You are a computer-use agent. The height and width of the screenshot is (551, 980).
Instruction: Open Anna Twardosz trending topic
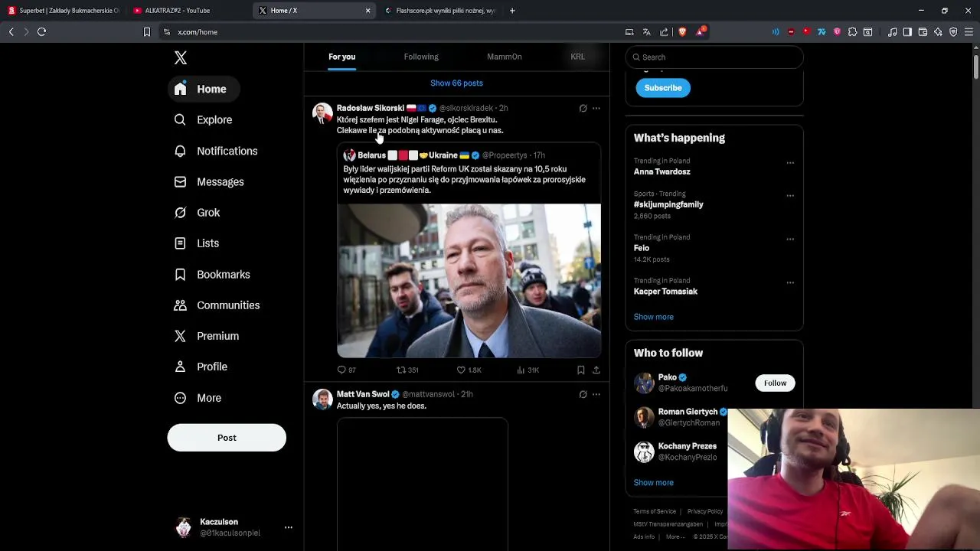click(x=661, y=171)
